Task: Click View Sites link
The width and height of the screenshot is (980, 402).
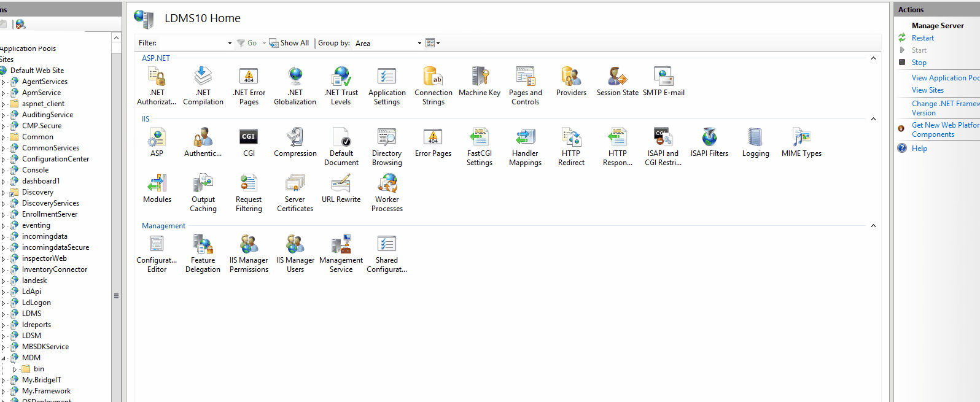Action: [928, 90]
